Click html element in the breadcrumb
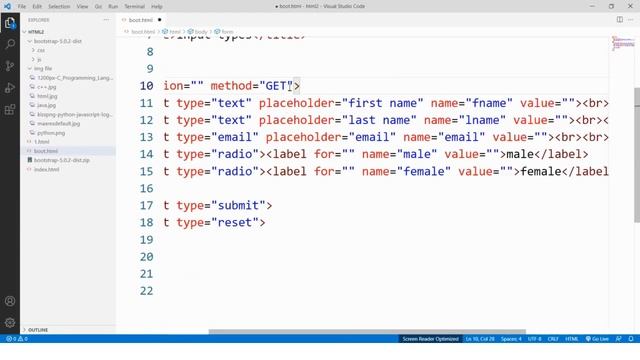The height and width of the screenshot is (360, 640). tap(175, 31)
